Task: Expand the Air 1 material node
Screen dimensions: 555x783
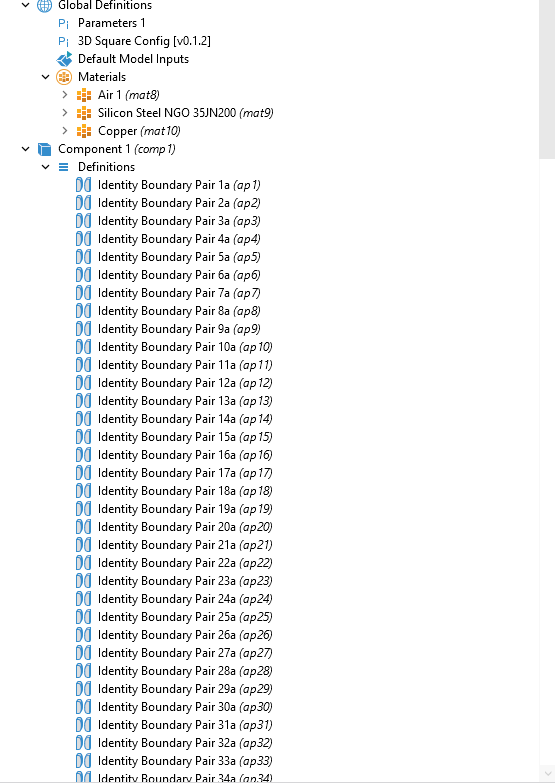Action: 64,94
